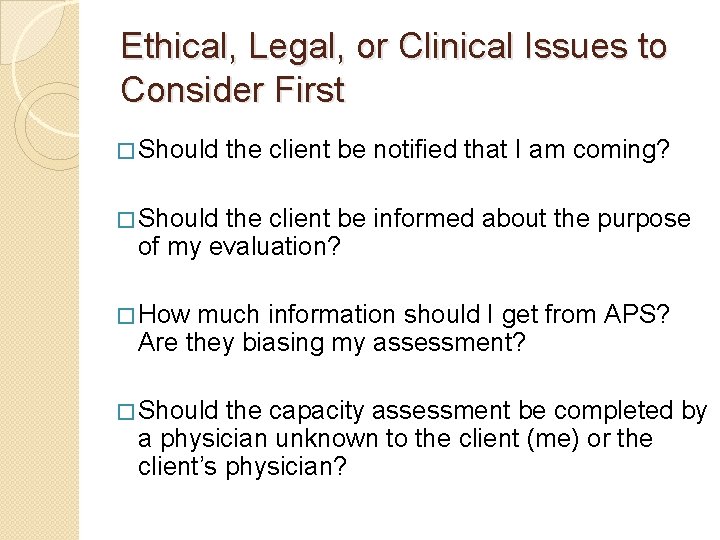Select the line 'Should the capacity assessment be completed by'
The image size is (720, 540).
point(422,411)
